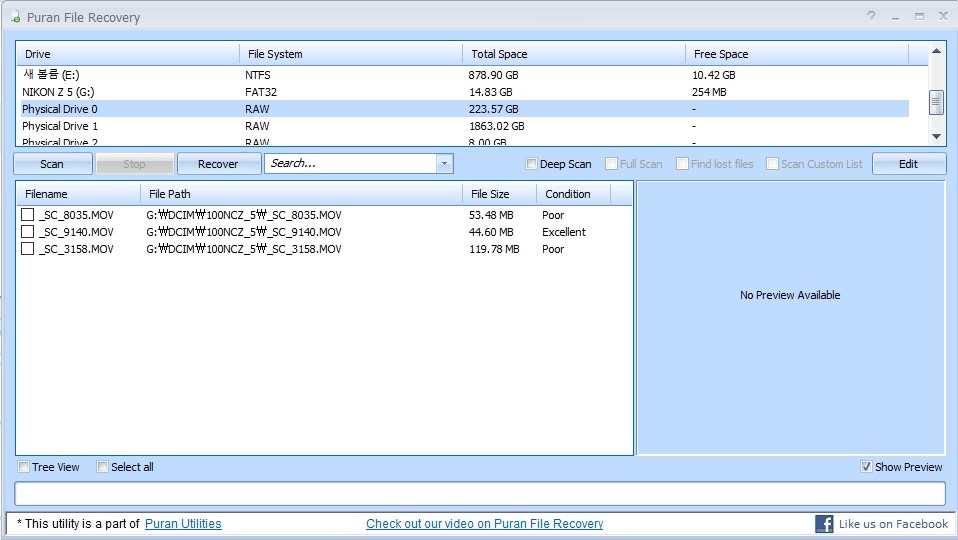This screenshot has width=958, height=540.
Task: Click the 1863.02 GB total space value
Action: tap(497, 126)
